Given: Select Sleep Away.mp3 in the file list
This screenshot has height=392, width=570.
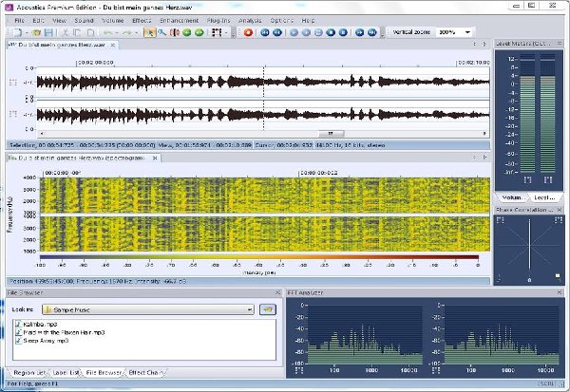Looking at the screenshot, I should pyautogui.click(x=42, y=341).
